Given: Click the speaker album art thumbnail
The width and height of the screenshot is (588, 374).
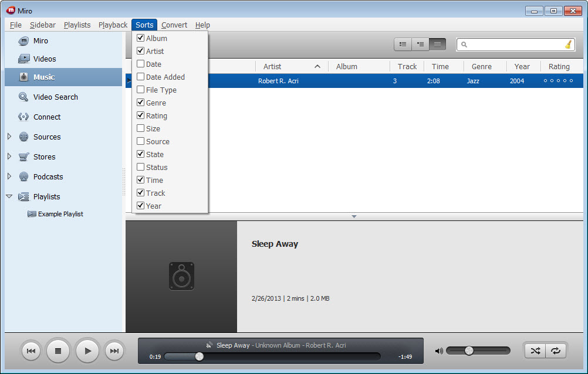Looking at the screenshot, I should [181, 276].
